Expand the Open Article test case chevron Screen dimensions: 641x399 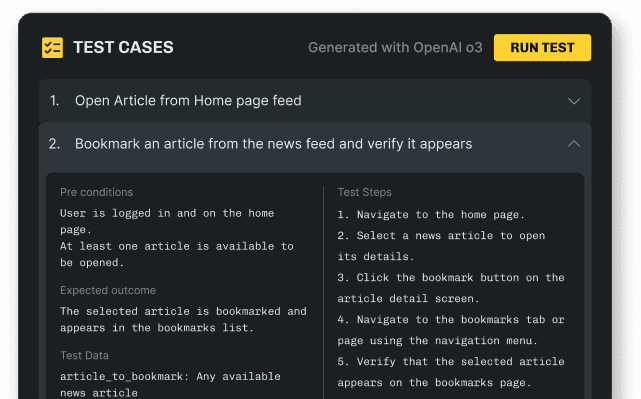pyautogui.click(x=574, y=101)
